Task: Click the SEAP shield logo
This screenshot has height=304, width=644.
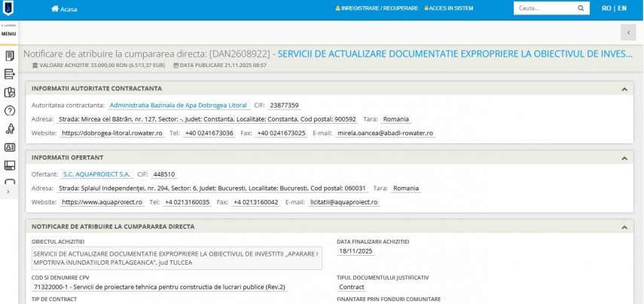Action: (x=9, y=8)
